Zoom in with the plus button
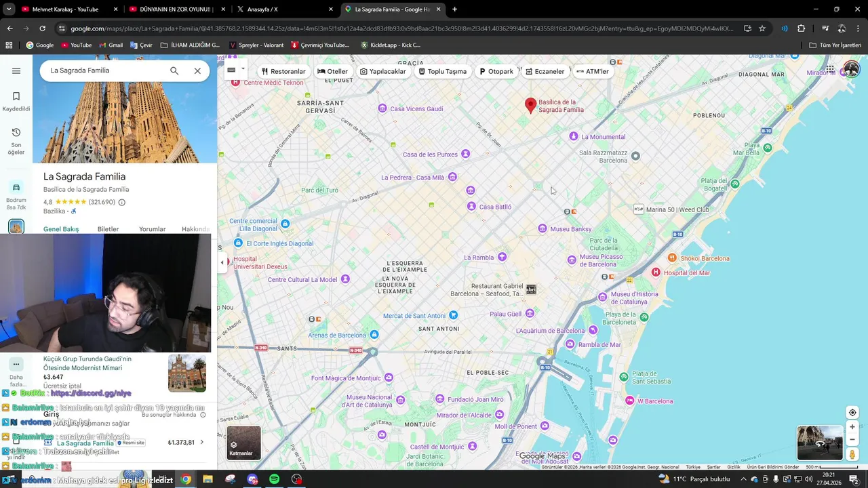The height and width of the screenshot is (488, 868). pyautogui.click(x=852, y=427)
